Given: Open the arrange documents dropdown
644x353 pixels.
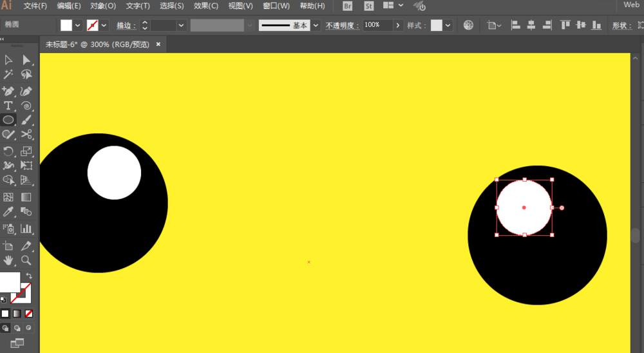Looking at the screenshot, I should pyautogui.click(x=393, y=6).
